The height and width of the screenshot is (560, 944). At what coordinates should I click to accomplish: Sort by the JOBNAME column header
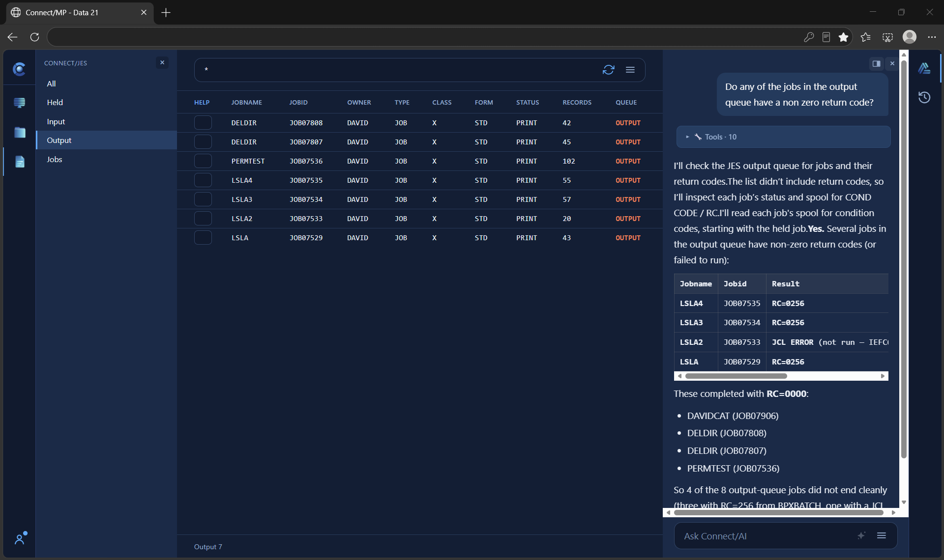click(x=246, y=103)
